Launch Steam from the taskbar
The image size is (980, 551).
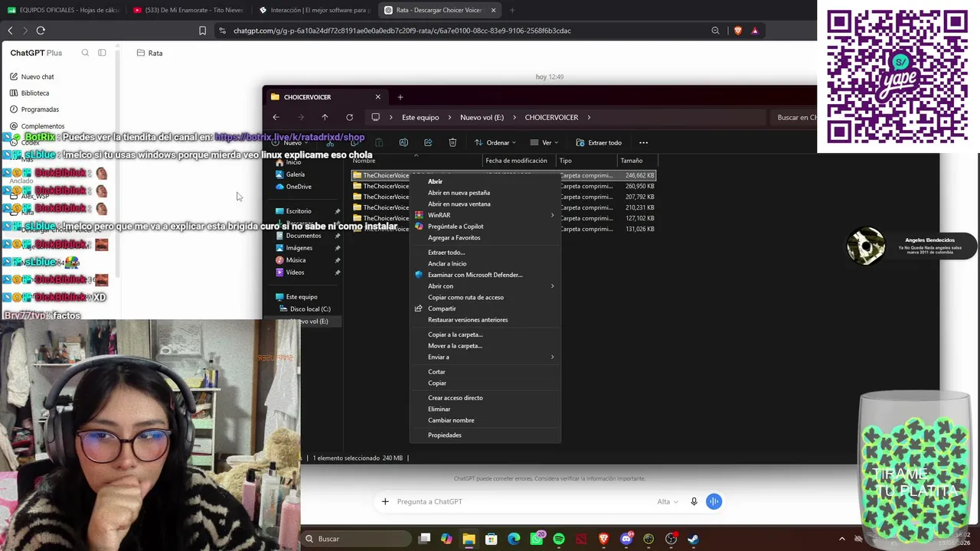point(693,539)
